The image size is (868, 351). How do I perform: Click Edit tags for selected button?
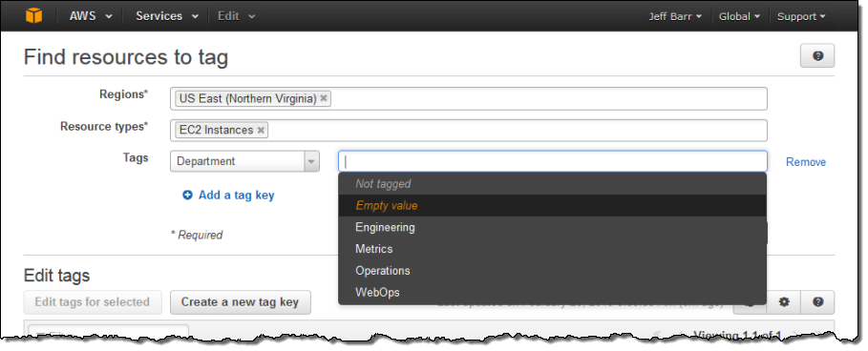point(93,301)
